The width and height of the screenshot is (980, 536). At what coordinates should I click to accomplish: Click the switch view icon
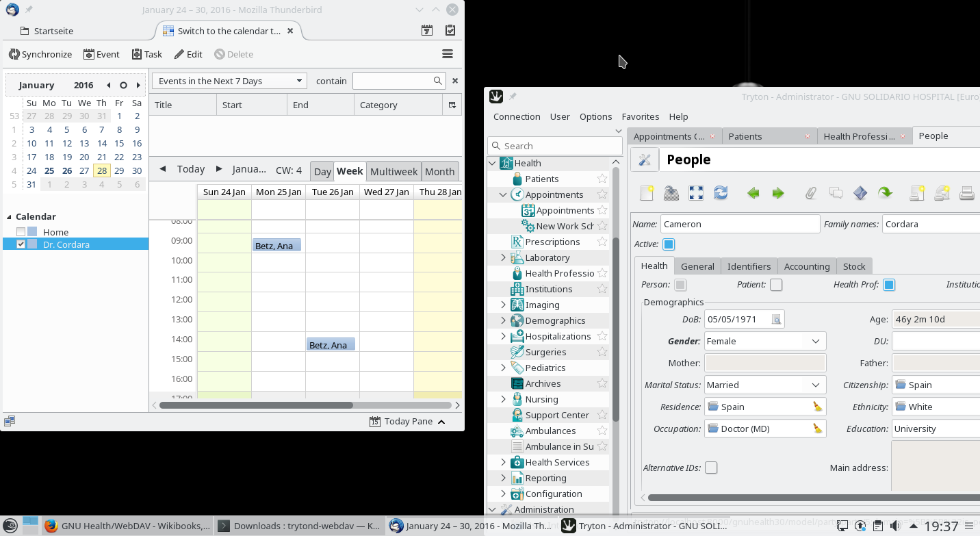point(696,193)
